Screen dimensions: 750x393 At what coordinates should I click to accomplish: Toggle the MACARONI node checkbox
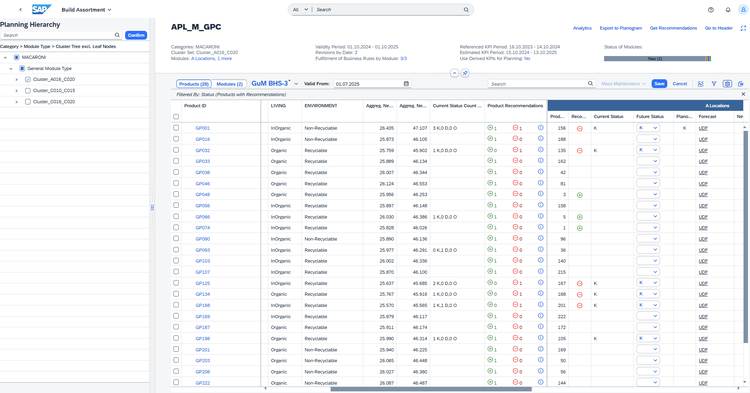point(16,57)
